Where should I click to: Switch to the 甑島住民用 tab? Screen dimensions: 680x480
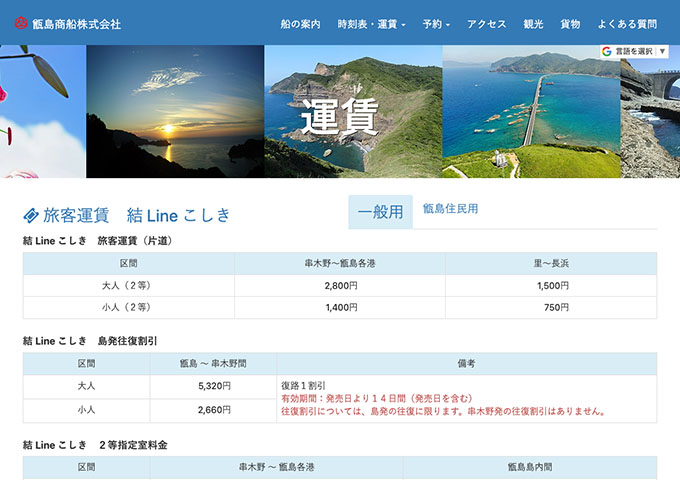[x=450, y=209]
